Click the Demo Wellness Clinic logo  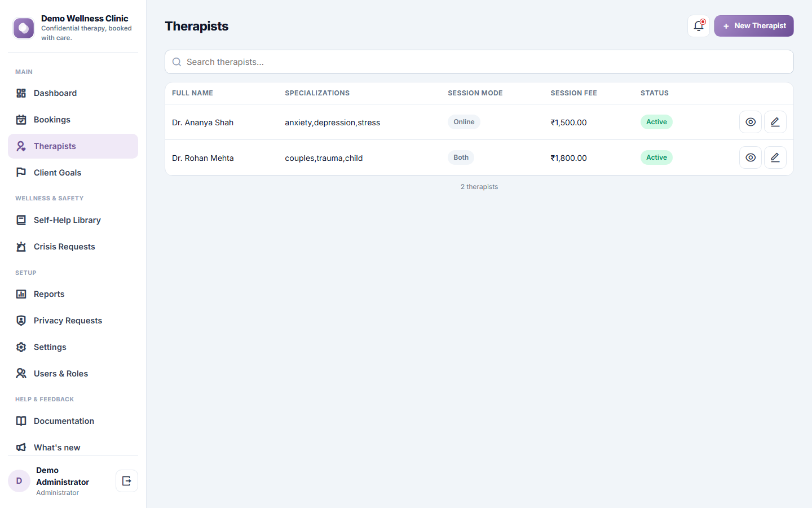(x=24, y=28)
